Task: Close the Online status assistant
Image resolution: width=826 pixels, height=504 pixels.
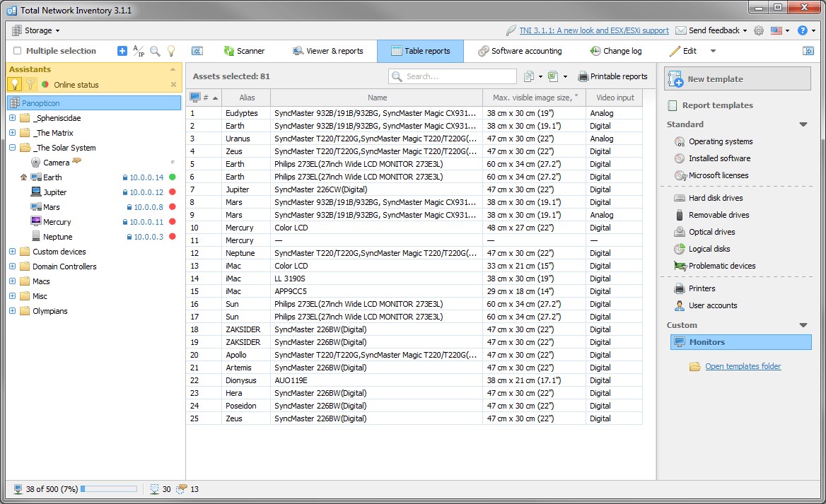Action: tap(173, 85)
